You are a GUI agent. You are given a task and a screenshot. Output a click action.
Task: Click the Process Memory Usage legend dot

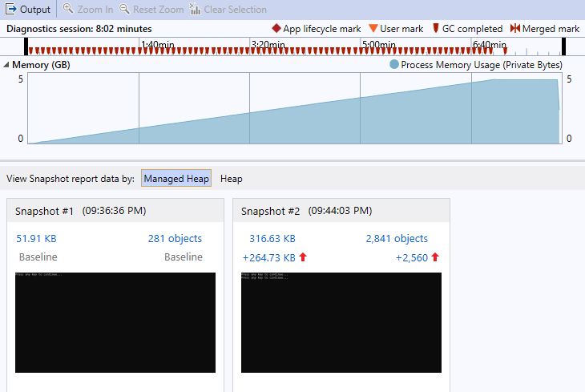(394, 64)
